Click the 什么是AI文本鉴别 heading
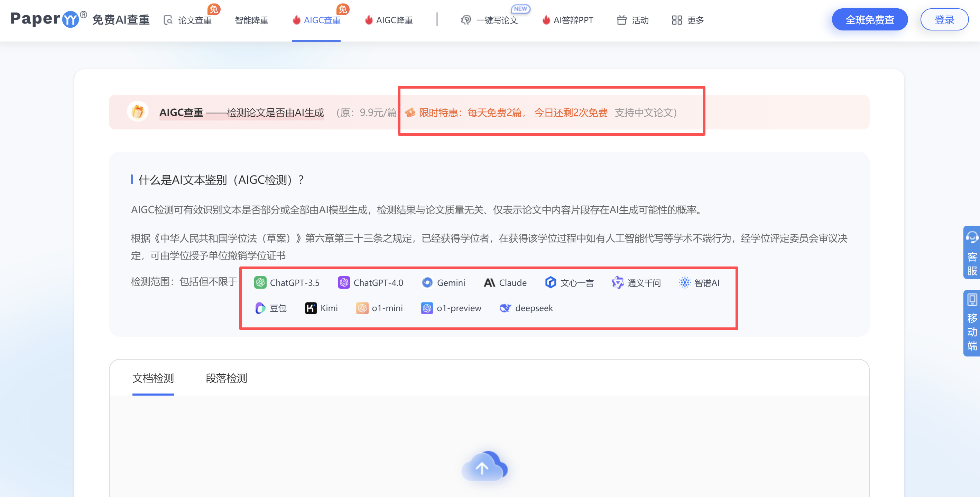 click(221, 180)
